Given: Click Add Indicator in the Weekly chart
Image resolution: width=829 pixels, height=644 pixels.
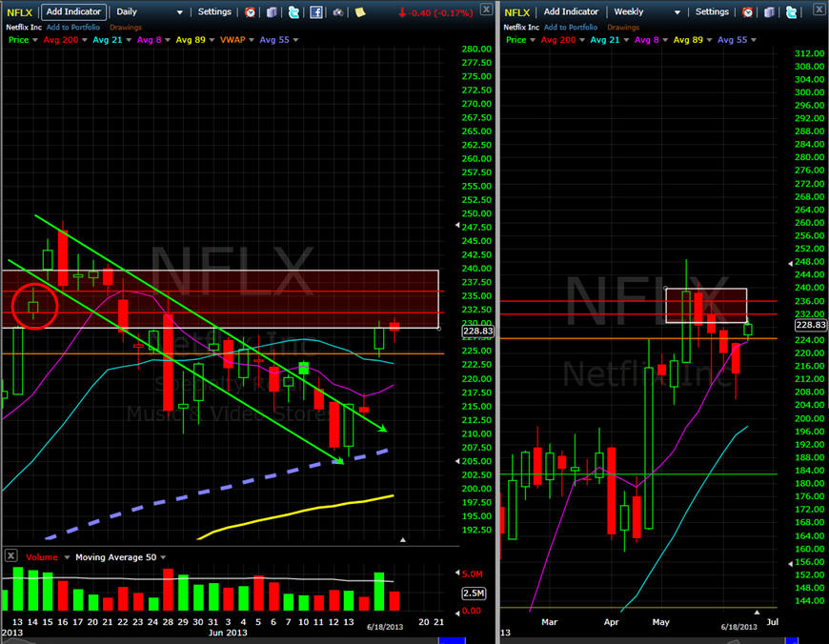Looking at the screenshot, I should click(571, 11).
